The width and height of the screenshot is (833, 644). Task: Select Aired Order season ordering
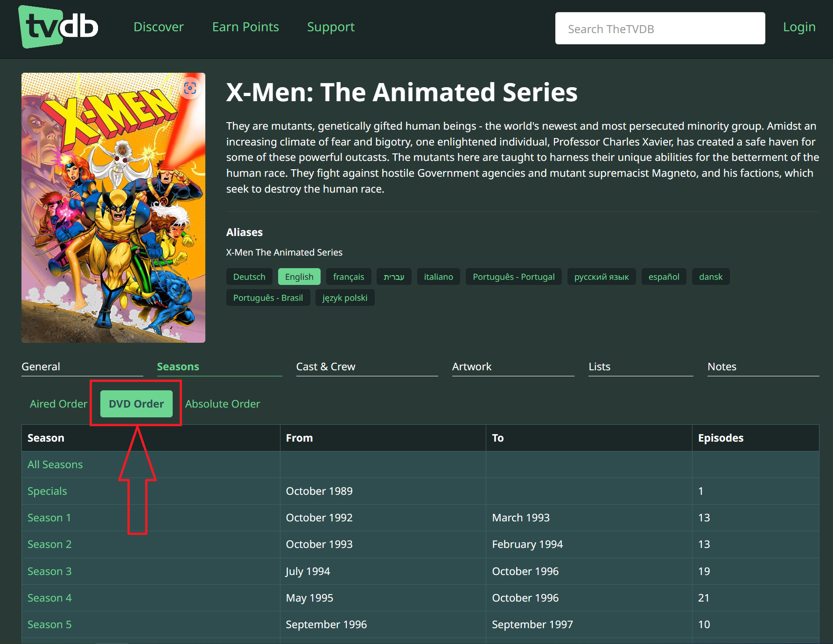coord(58,404)
